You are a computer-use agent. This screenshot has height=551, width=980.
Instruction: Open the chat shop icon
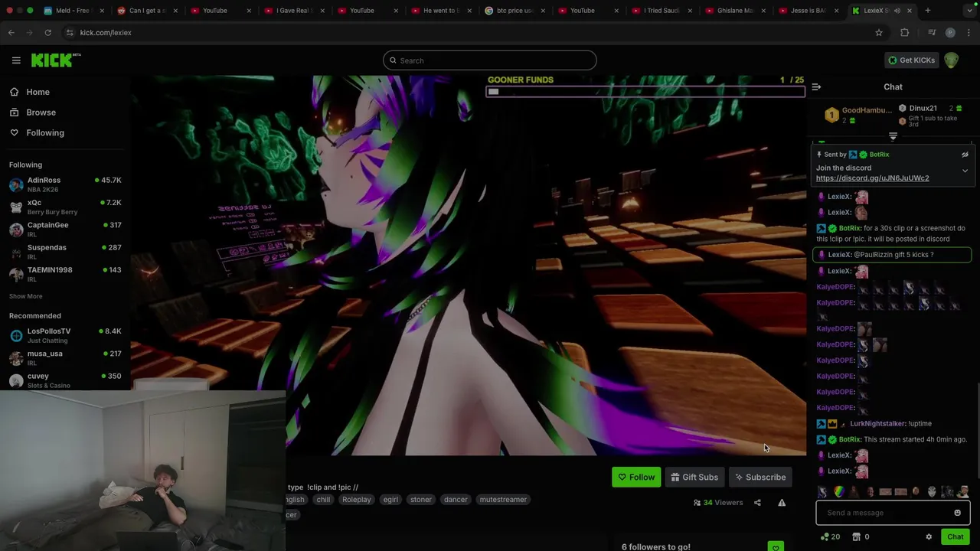point(857,537)
